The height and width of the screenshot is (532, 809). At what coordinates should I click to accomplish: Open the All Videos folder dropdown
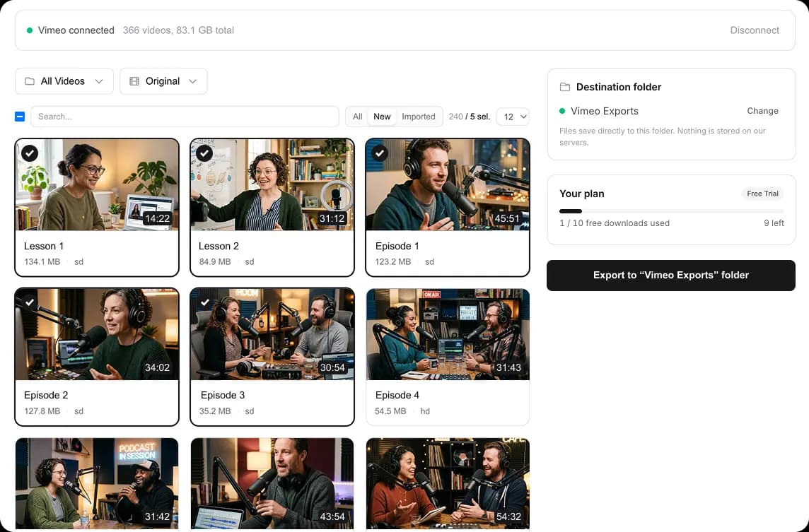coord(64,81)
